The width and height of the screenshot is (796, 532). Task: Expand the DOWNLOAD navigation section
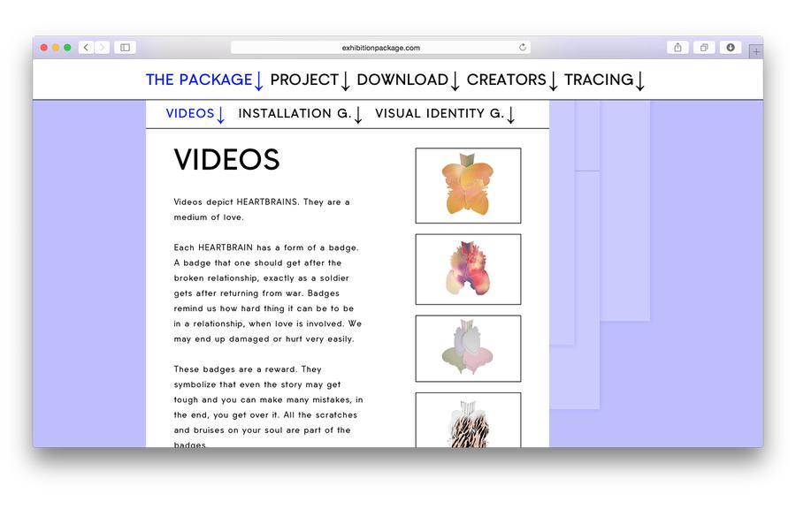tap(408, 80)
